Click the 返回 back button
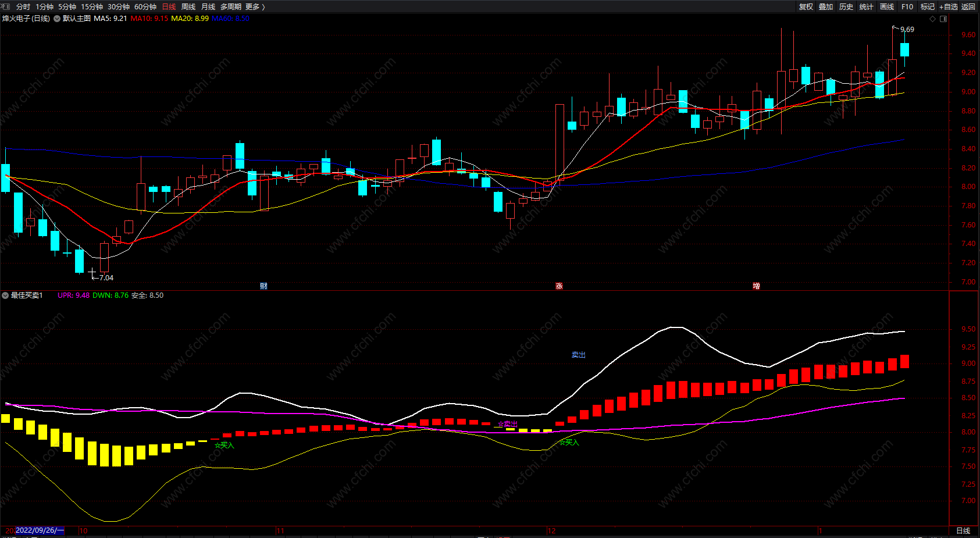 click(x=968, y=6)
